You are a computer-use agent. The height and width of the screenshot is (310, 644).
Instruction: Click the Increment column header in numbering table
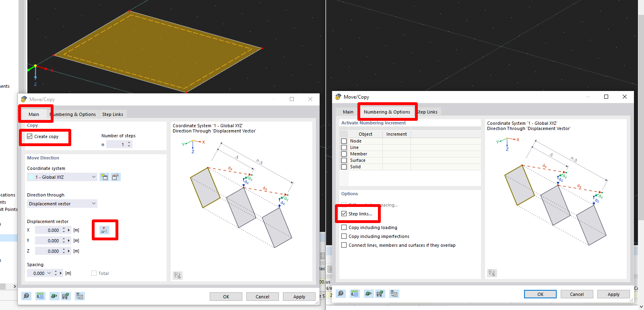point(396,134)
